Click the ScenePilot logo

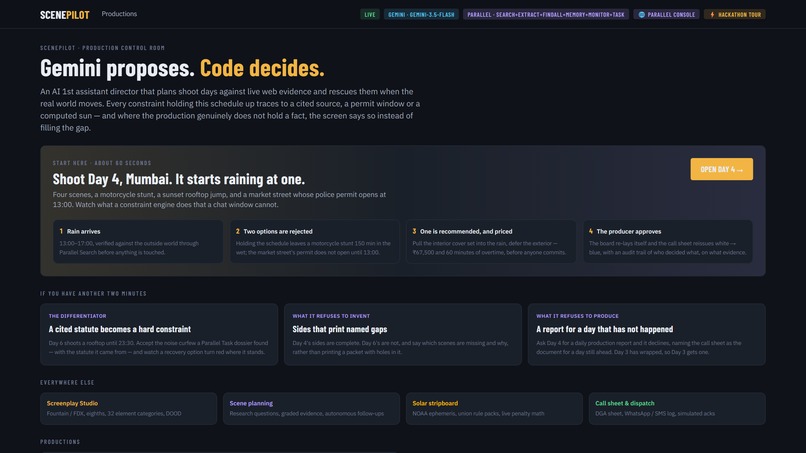coord(65,14)
